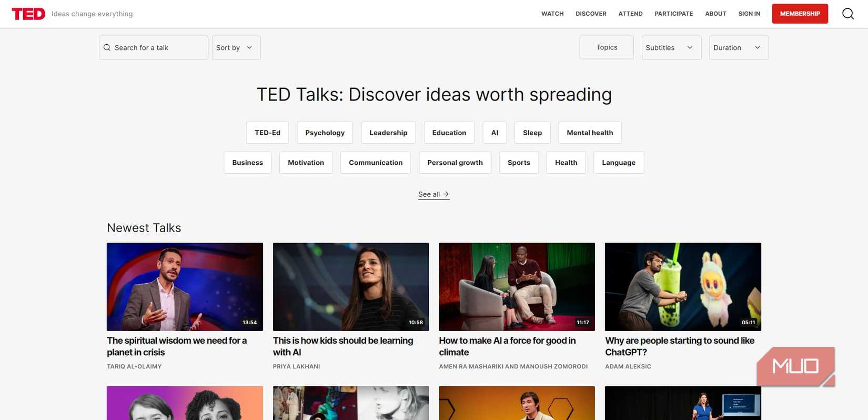This screenshot has height=420, width=868.
Task: Select the Sleep topic chip
Action: [x=532, y=133]
